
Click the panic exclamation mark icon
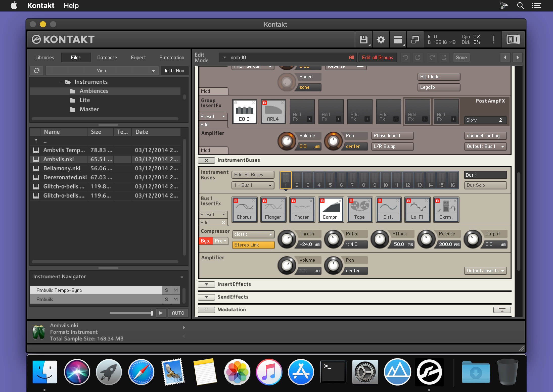[x=493, y=40]
